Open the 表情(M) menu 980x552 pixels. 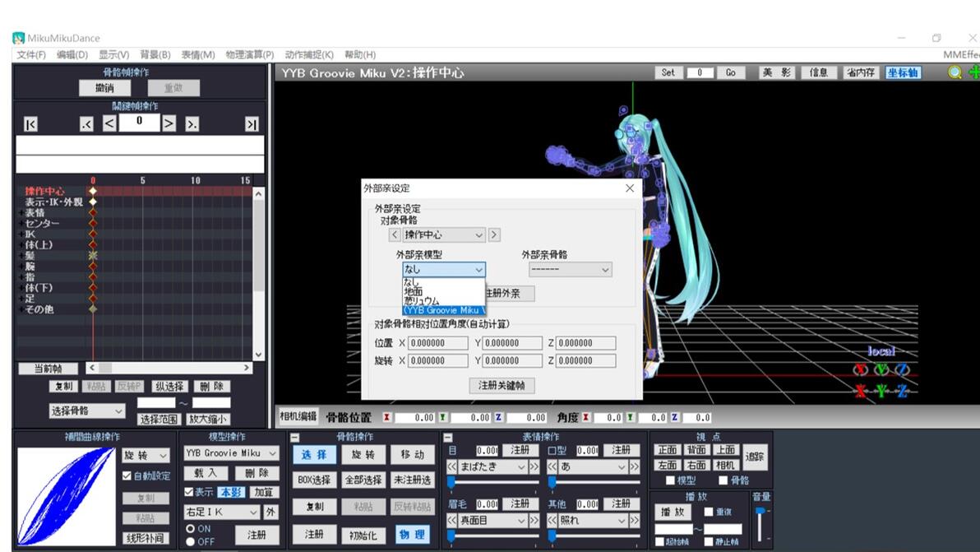tap(198, 55)
